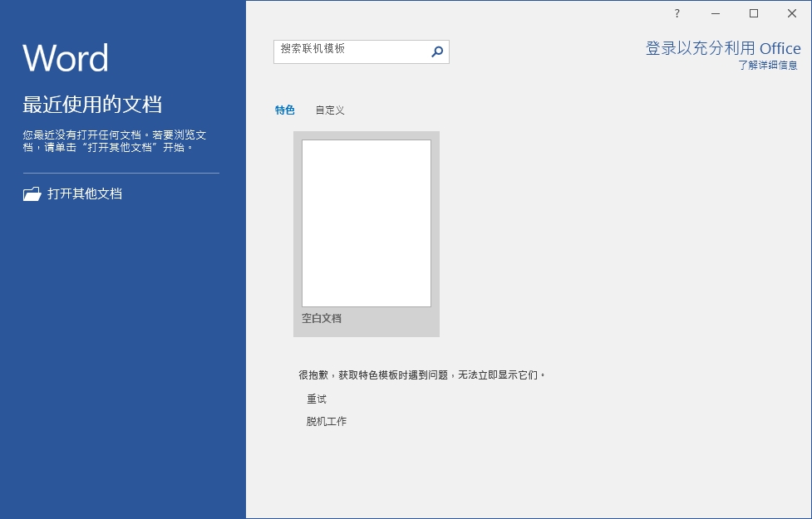This screenshot has height=519, width=812.
Task: Close the Word start window
Action: click(x=792, y=13)
